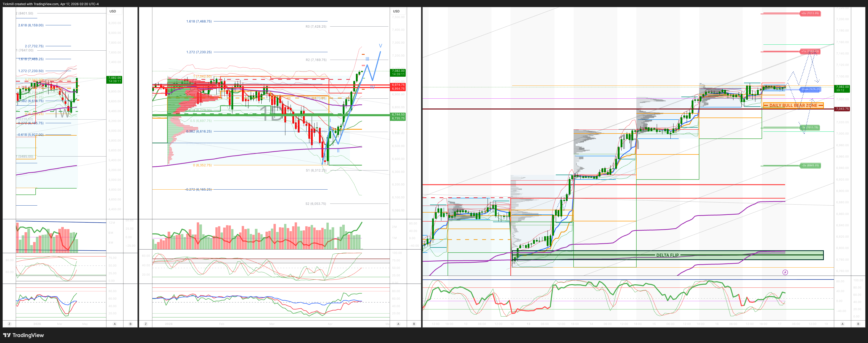Click the blue wave V label on the daily chart
Image resolution: width=868 pixels, height=343 pixels.
(380, 46)
